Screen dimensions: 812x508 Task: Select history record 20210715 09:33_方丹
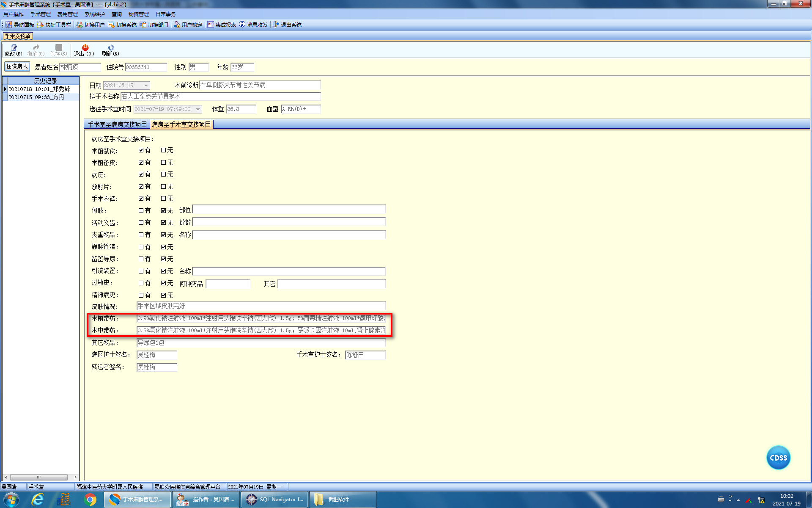point(36,97)
